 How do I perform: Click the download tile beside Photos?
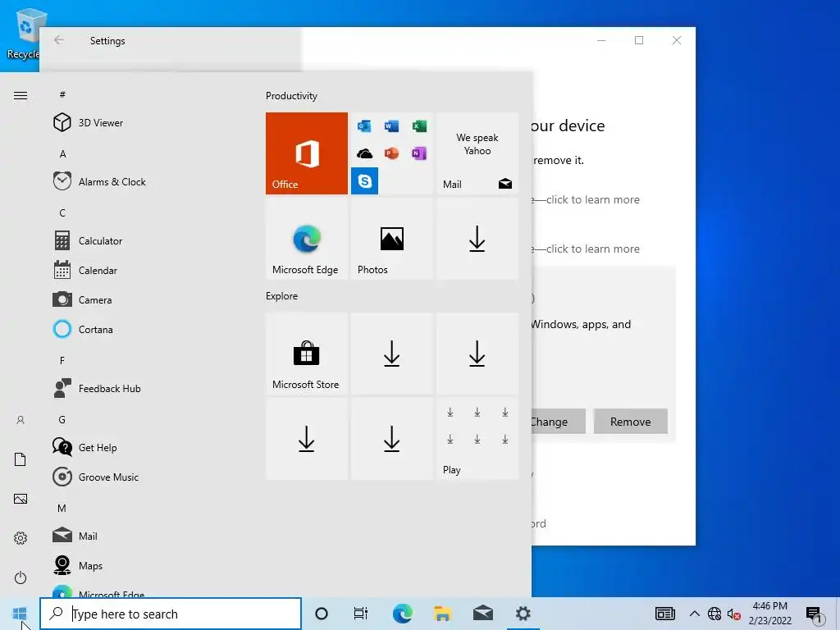(x=477, y=239)
